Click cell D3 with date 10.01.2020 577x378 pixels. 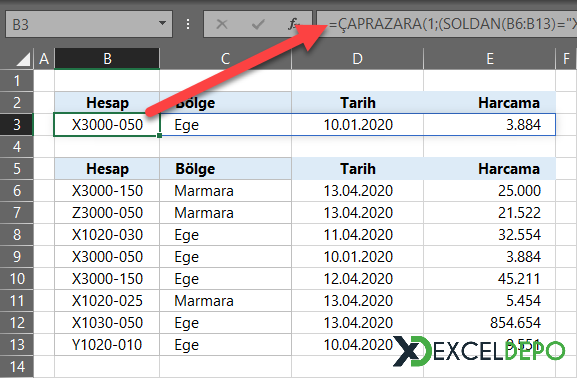coord(357,125)
